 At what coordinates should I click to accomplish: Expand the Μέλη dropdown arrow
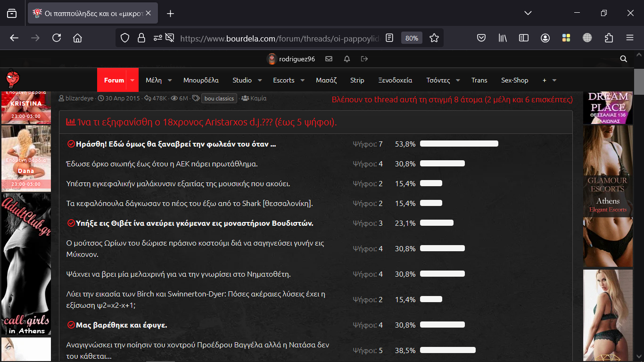tap(170, 80)
